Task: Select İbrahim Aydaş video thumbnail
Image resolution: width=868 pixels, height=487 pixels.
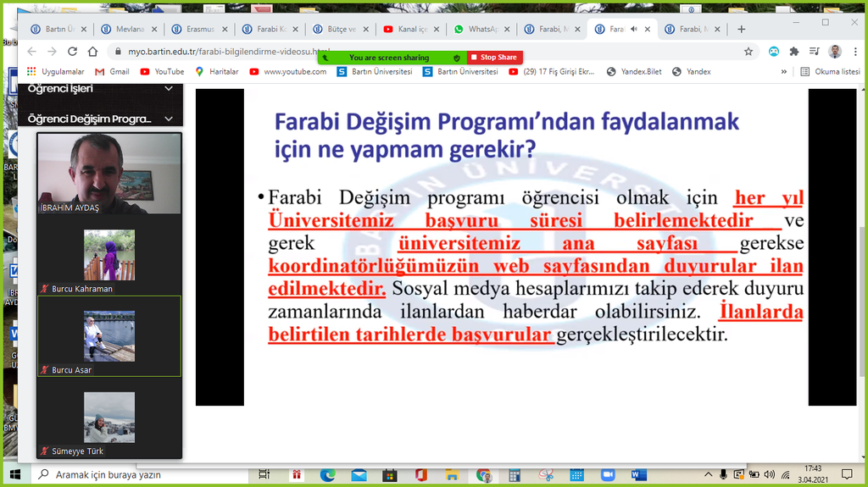Action: 109,174
